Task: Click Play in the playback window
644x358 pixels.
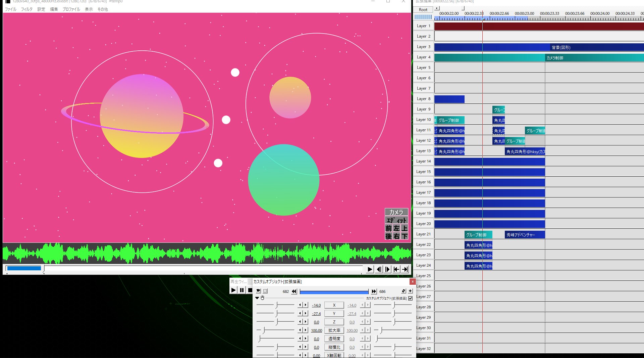Action: [x=233, y=290]
